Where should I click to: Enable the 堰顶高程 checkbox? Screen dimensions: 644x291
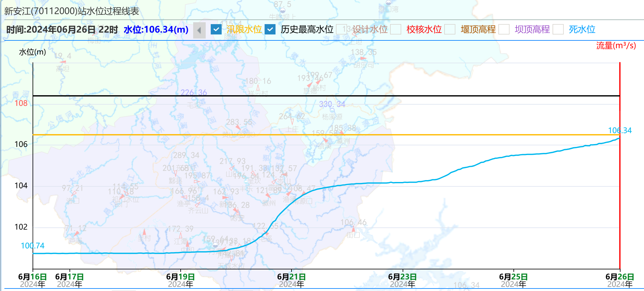pyautogui.click(x=450, y=29)
